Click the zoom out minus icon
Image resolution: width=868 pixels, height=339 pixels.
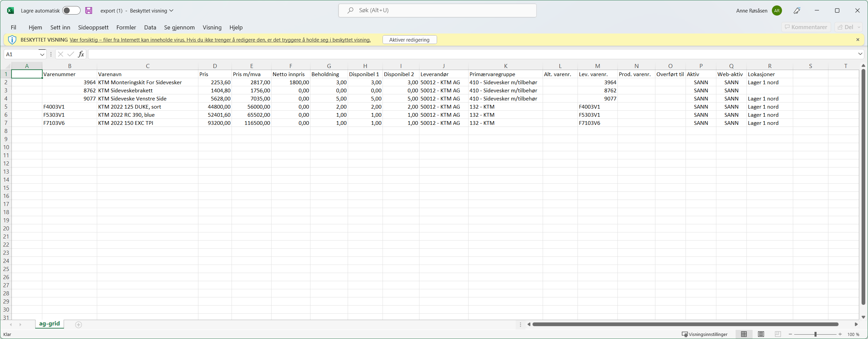click(x=790, y=334)
